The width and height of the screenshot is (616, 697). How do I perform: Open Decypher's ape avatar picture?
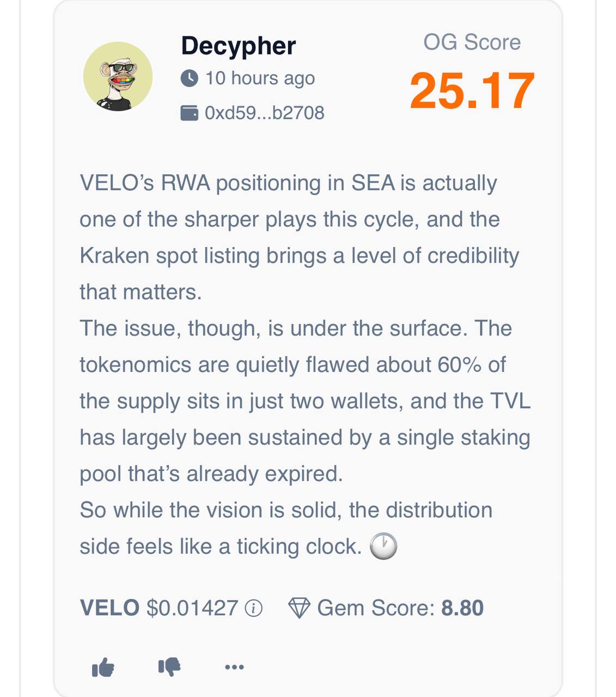[x=118, y=76]
